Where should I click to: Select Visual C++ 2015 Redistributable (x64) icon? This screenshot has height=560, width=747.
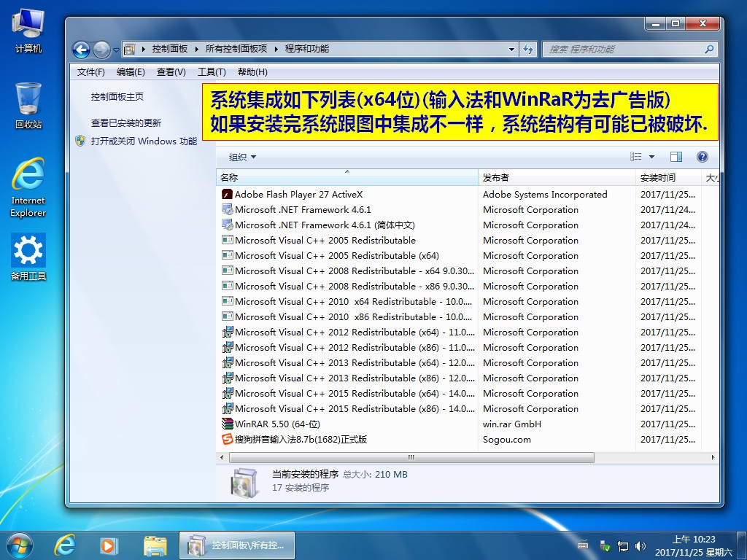(x=228, y=393)
